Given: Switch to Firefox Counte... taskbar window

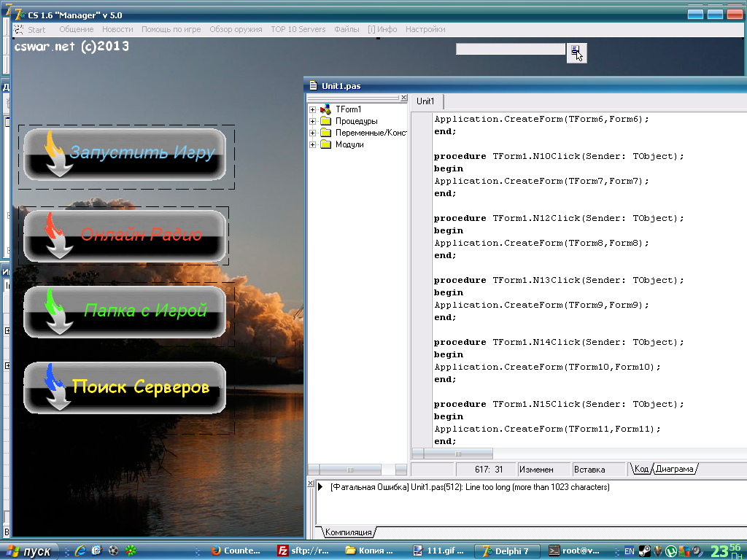Looking at the screenshot, I should pyautogui.click(x=236, y=551).
